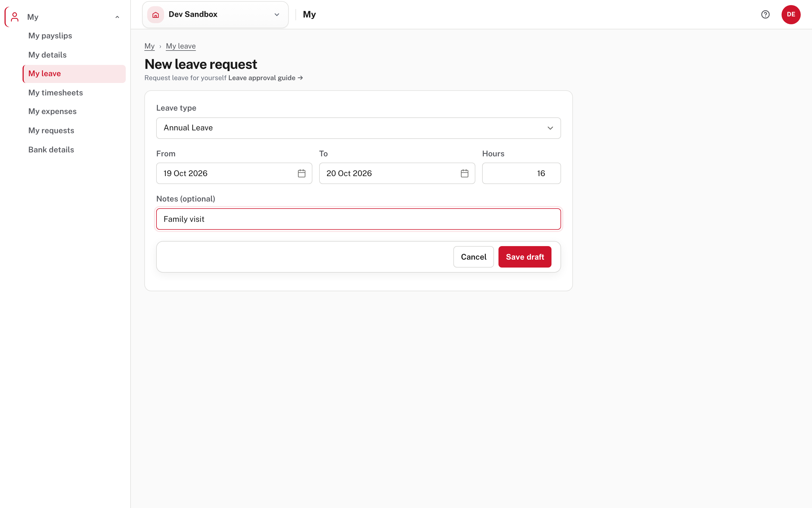Click the To date field 20 Oct 2026
The height and width of the screenshot is (508, 812).
pyautogui.click(x=397, y=173)
